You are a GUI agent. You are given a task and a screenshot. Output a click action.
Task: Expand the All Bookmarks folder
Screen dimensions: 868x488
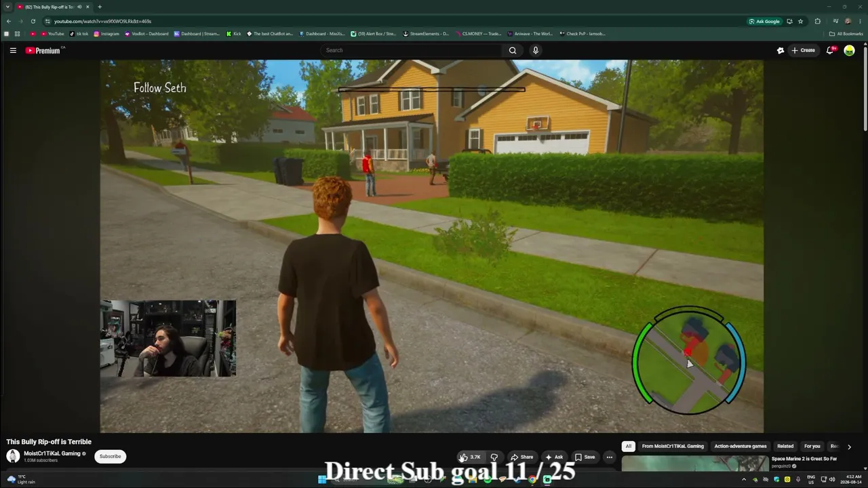pos(846,34)
